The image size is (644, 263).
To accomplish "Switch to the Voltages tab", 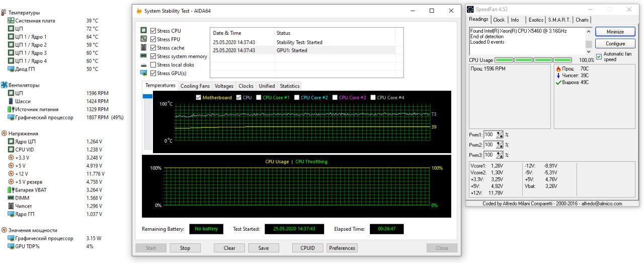I will coord(224,86).
